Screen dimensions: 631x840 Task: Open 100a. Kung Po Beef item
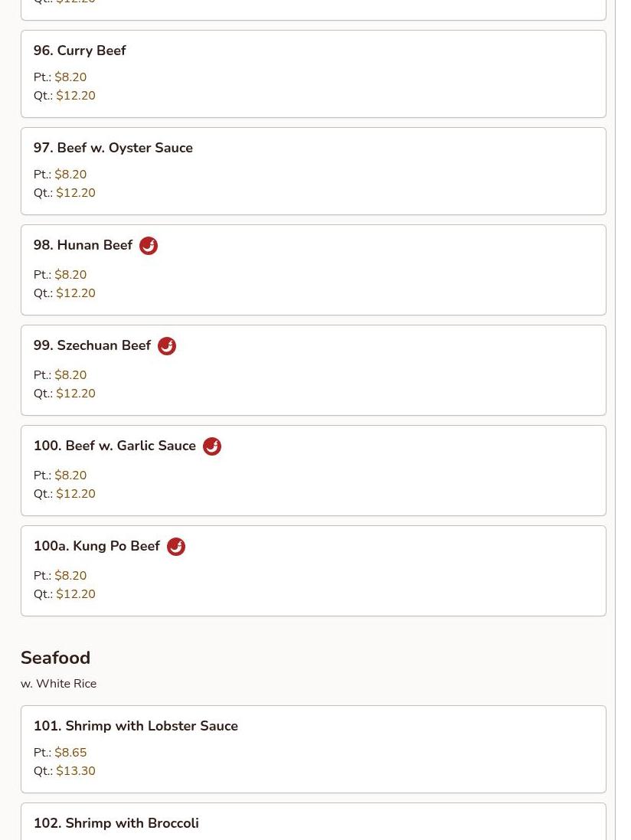[x=97, y=546]
